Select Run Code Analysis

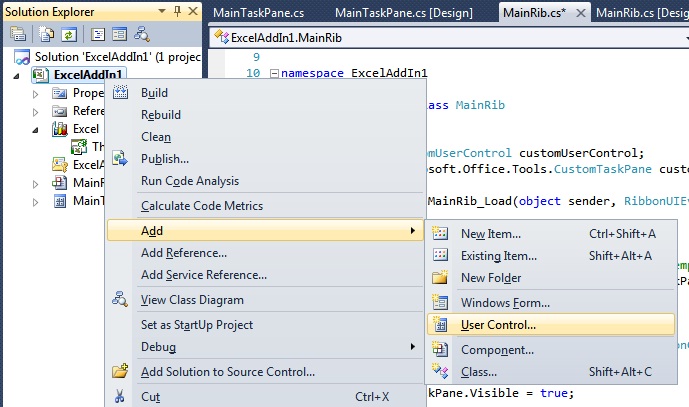[x=265, y=181]
